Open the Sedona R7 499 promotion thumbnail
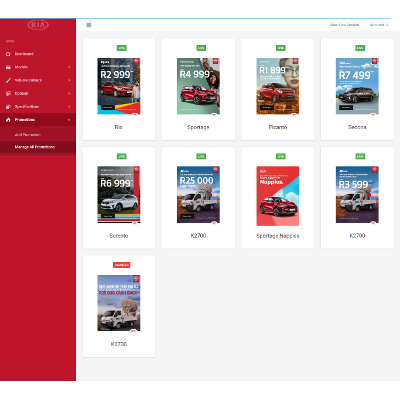The height and width of the screenshot is (400, 400). point(357,87)
